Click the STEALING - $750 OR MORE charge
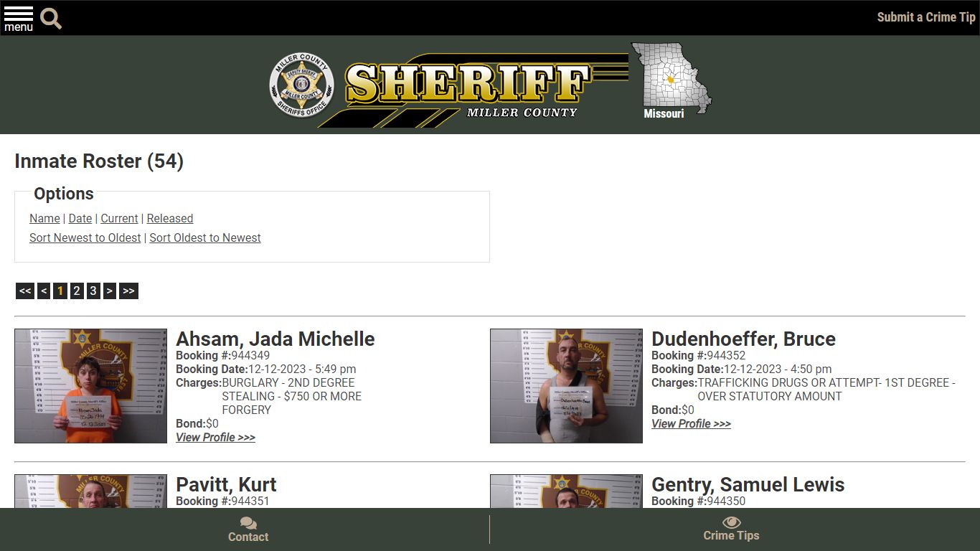Image resolution: width=980 pixels, height=551 pixels. click(x=291, y=396)
